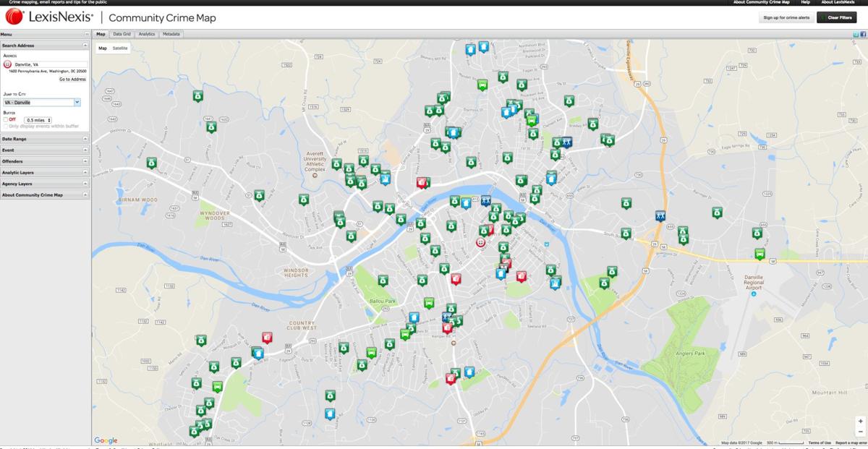Image resolution: width=868 pixels, height=449 pixels.
Task: Select the blue crime marker near Angler's Park area
Action: [x=660, y=215]
